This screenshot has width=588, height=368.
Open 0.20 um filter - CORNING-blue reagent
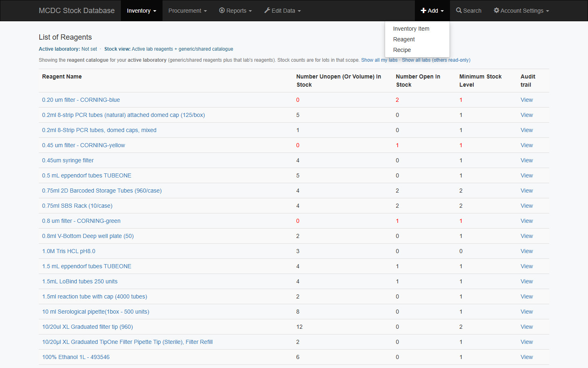tap(81, 100)
